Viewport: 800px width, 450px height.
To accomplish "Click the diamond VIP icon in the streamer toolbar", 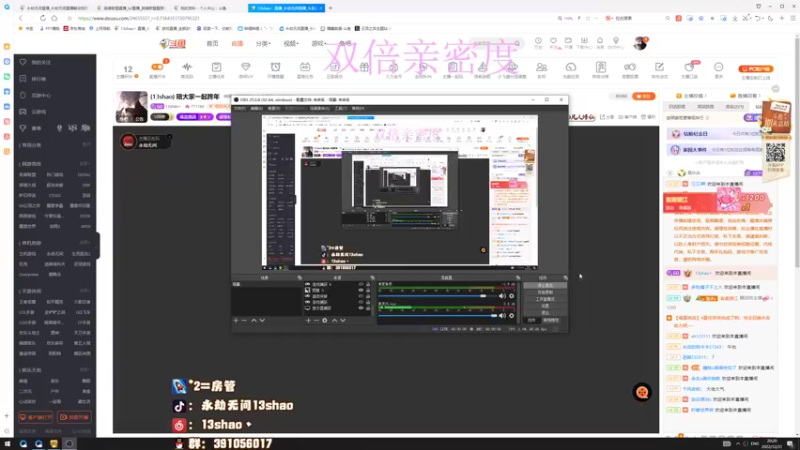I will (x=246, y=67).
